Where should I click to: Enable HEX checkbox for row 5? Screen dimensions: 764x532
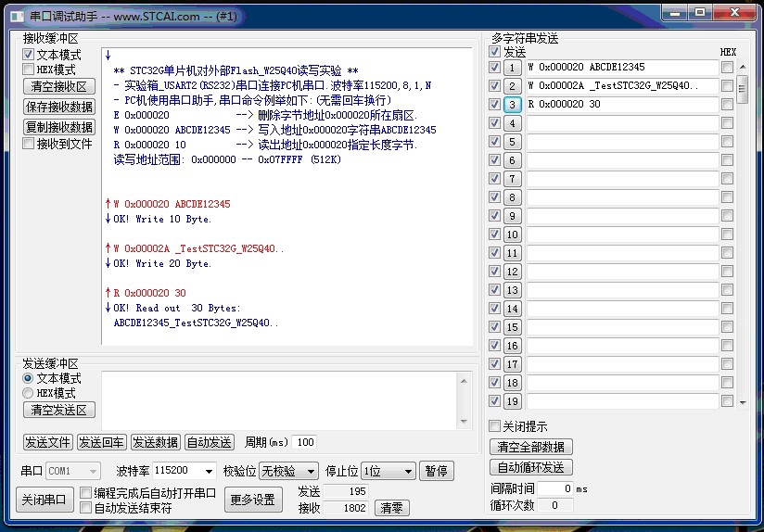click(727, 141)
